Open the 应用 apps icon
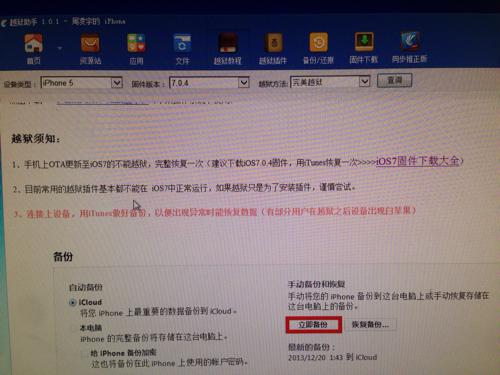This screenshot has height=375, width=500. 136,49
